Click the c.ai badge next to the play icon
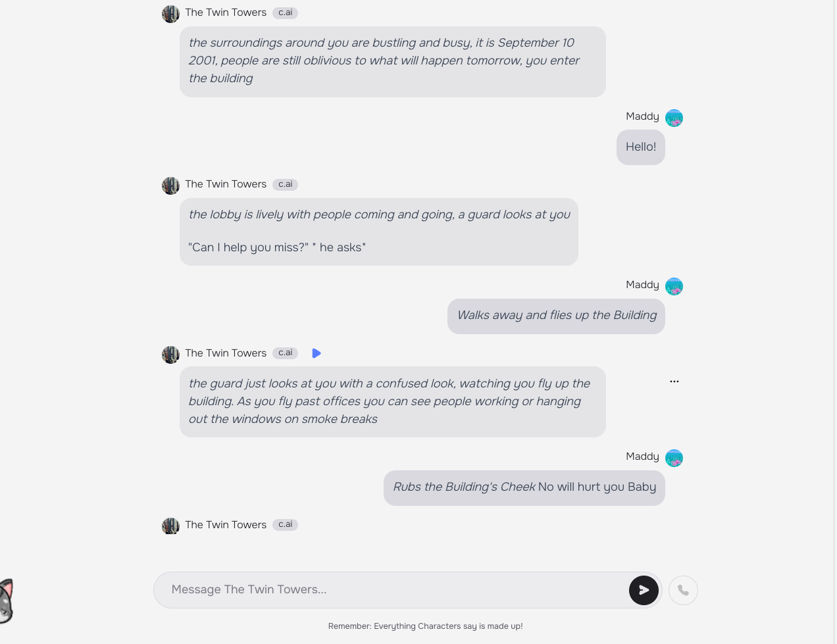837x644 pixels. point(285,353)
